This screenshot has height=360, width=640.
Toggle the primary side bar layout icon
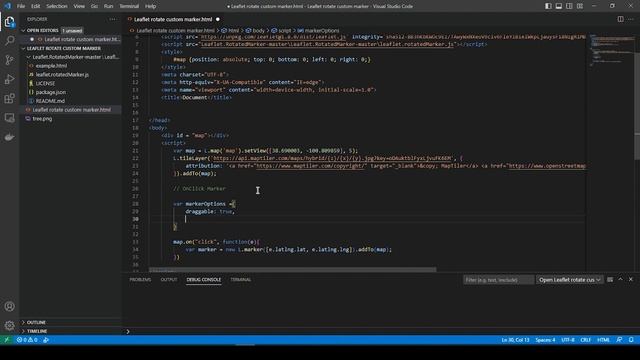click(x=548, y=6)
